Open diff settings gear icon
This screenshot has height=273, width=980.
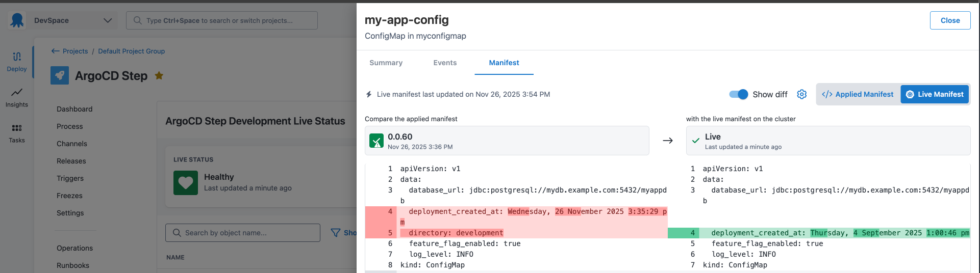point(801,94)
